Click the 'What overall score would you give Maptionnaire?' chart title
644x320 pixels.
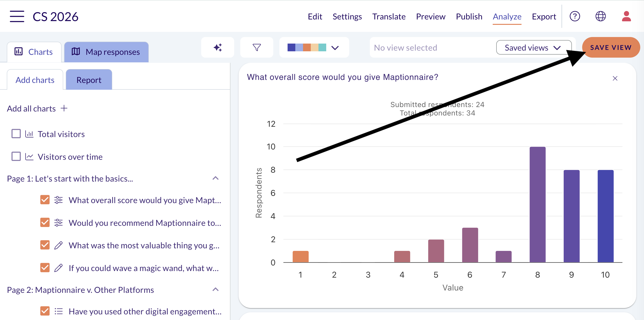343,77
